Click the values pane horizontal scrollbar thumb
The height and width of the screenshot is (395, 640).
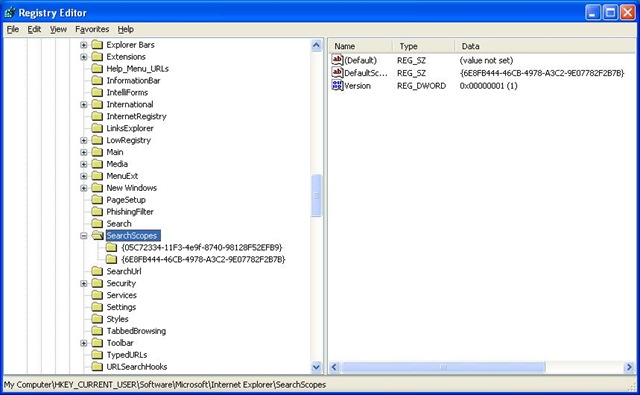(443, 367)
